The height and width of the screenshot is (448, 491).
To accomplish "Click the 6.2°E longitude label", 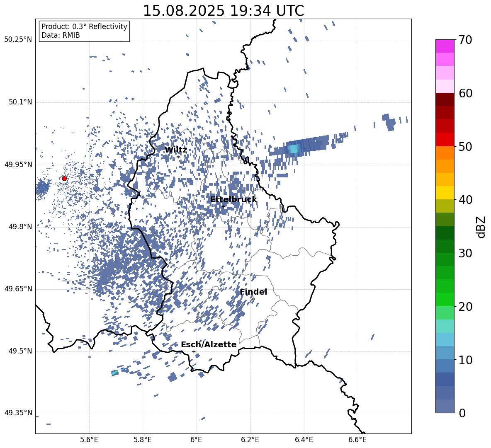I will click(250, 440).
